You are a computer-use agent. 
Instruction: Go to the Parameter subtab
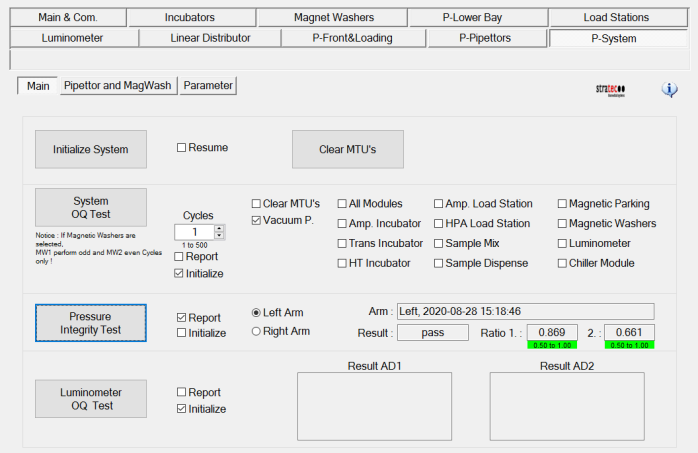(x=208, y=86)
